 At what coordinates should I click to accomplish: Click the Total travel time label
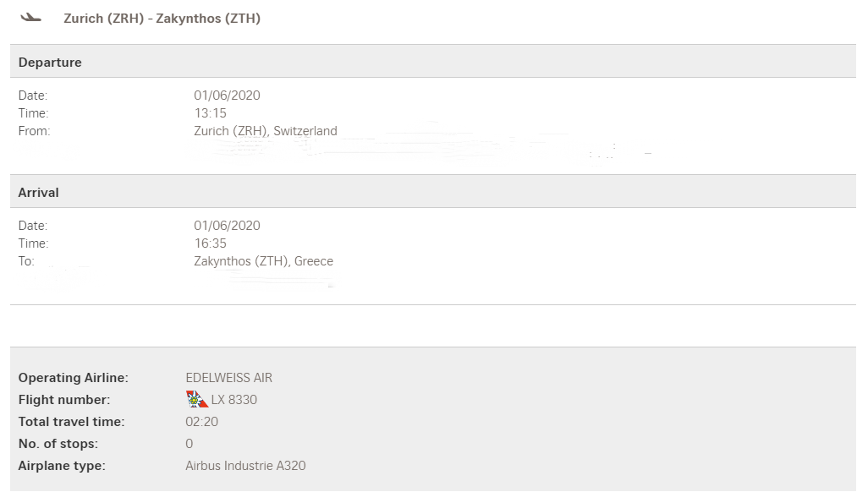[x=71, y=422]
